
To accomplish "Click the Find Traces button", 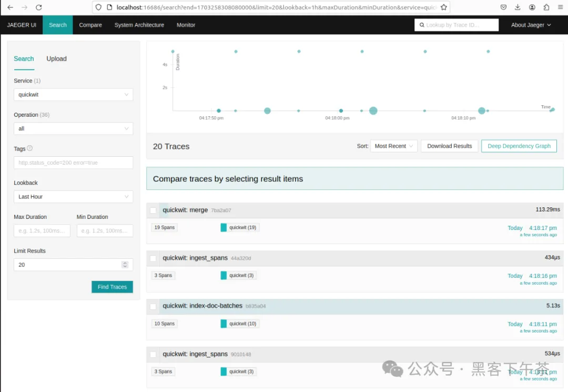I will [x=113, y=287].
